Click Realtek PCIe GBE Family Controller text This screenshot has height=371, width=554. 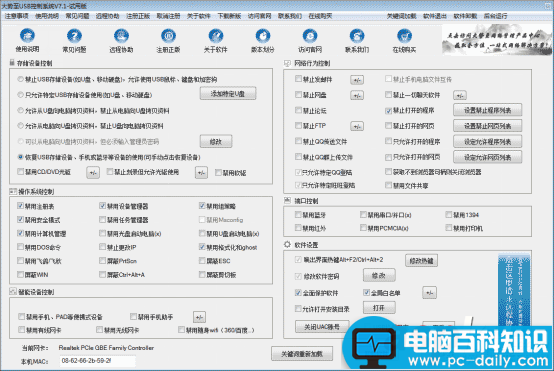[x=106, y=348]
